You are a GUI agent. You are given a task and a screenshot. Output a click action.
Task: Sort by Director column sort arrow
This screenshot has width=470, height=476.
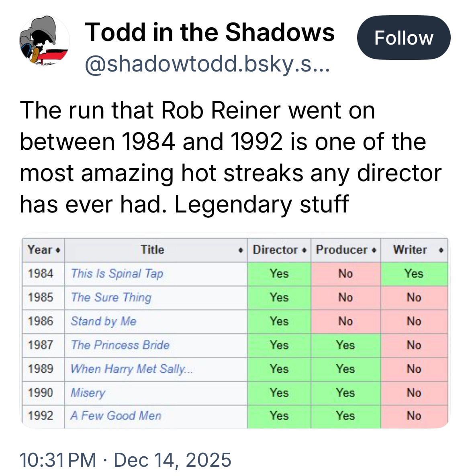[x=305, y=250]
